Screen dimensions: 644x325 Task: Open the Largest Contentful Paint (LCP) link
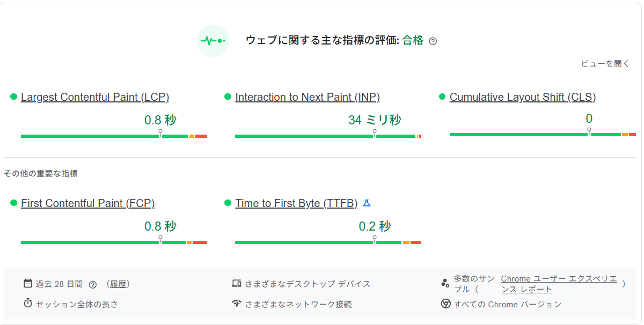(x=94, y=97)
